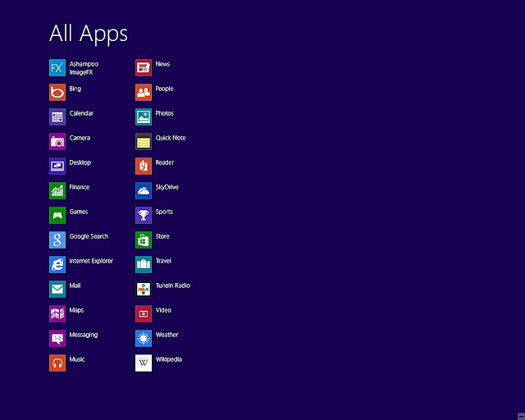Click the "Store" label text
Image resolution: width=525 pixels, height=420 pixels.
point(162,236)
